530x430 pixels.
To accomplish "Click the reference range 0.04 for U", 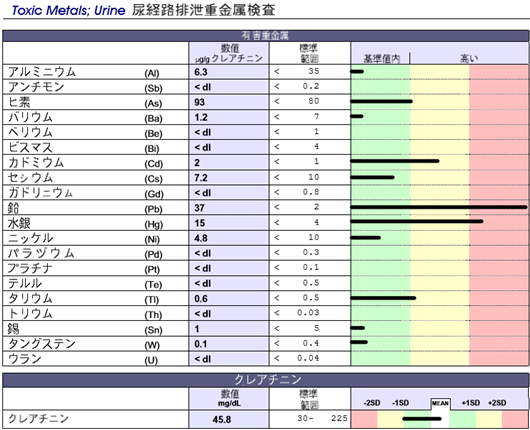I will tap(308, 358).
